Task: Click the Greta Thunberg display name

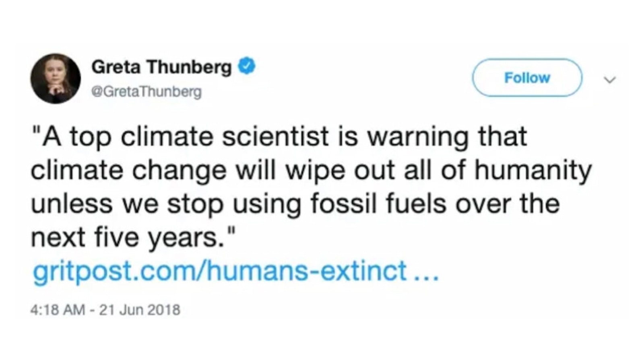Action: pyautogui.click(x=161, y=67)
